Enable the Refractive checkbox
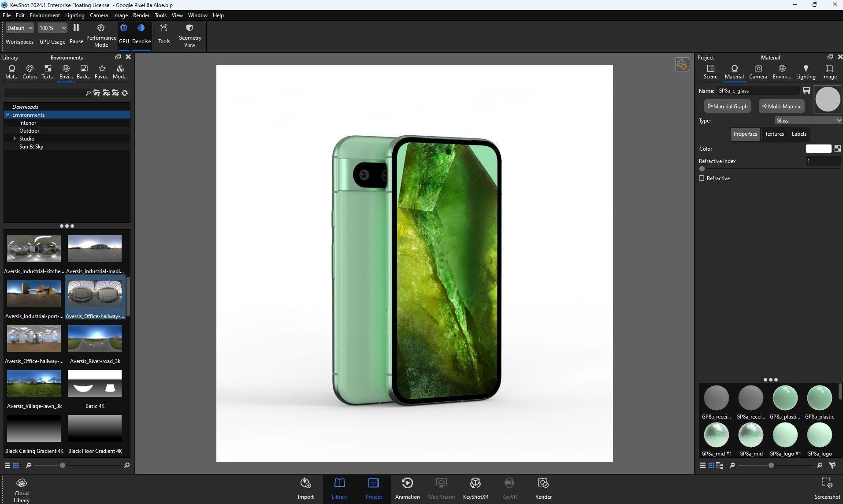843x504 pixels. pos(702,178)
